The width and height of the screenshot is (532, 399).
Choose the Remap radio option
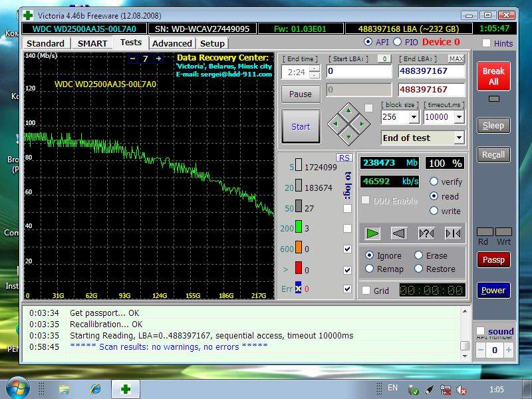click(369, 269)
